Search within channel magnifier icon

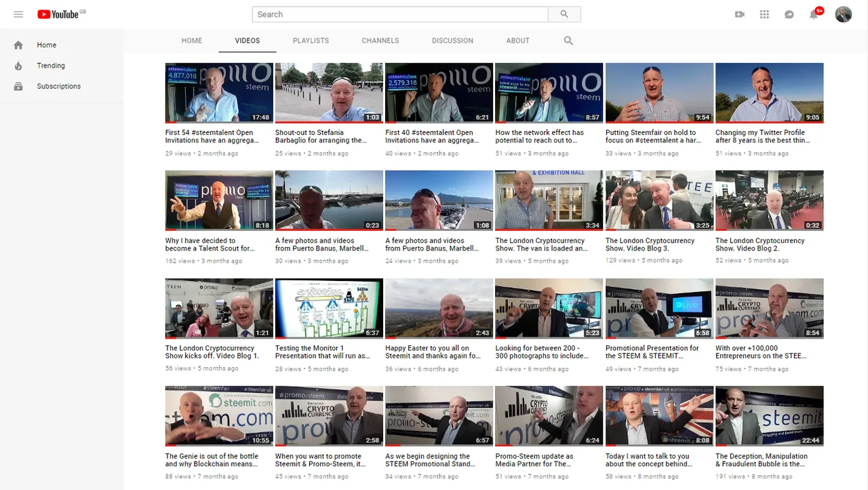point(568,41)
